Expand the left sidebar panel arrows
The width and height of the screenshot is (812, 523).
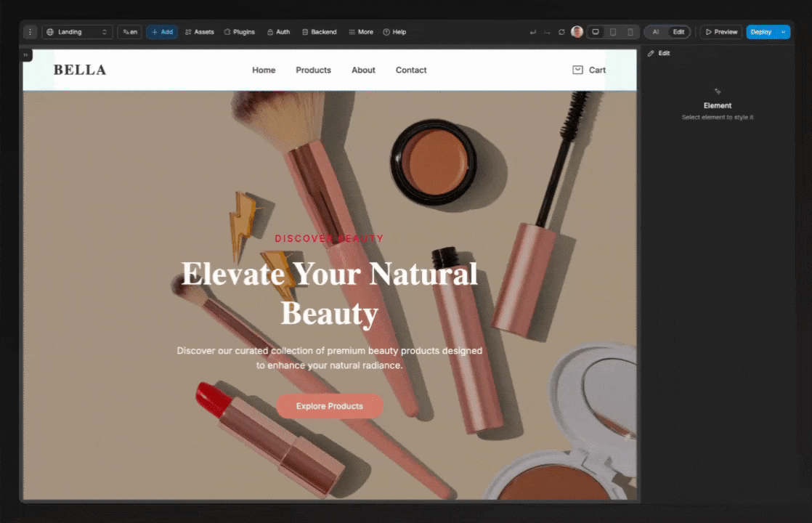(26, 54)
